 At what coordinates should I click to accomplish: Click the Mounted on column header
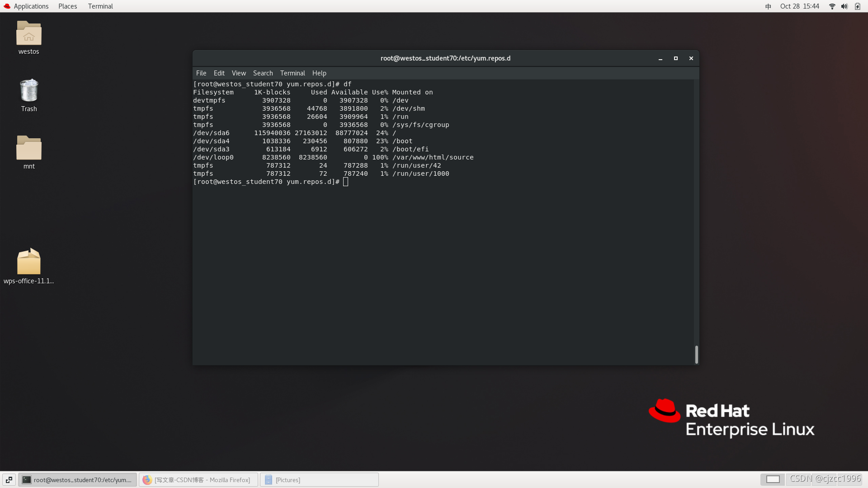(x=413, y=92)
